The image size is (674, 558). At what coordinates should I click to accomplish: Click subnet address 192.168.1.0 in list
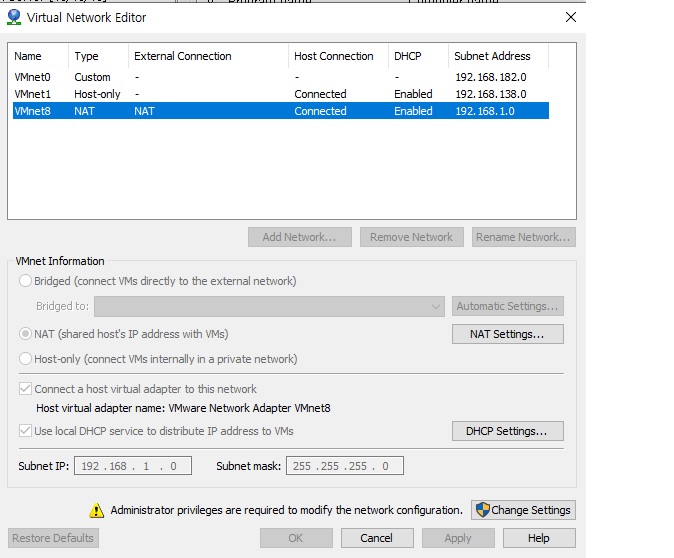(x=485, y=111)
